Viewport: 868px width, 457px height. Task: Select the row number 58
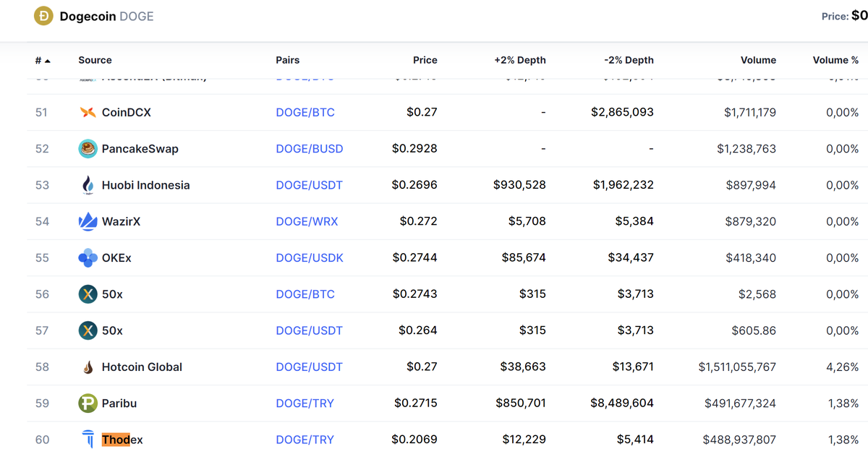click(x=42, y=367)
